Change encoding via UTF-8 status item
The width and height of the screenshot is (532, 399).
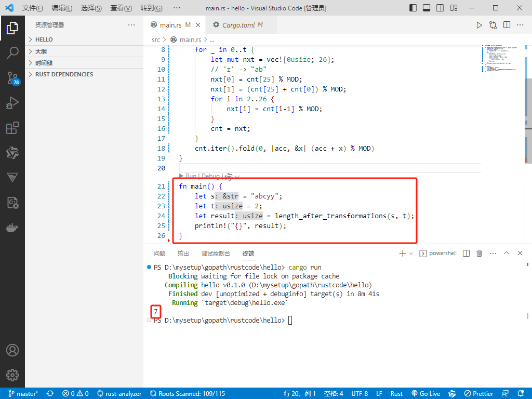point(360,394)
